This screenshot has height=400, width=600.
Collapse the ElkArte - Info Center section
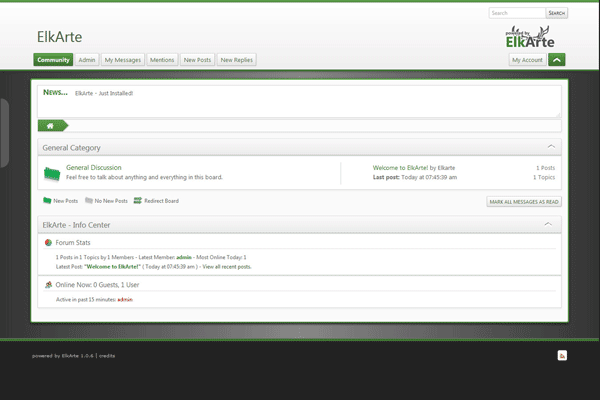pos(547,224)
